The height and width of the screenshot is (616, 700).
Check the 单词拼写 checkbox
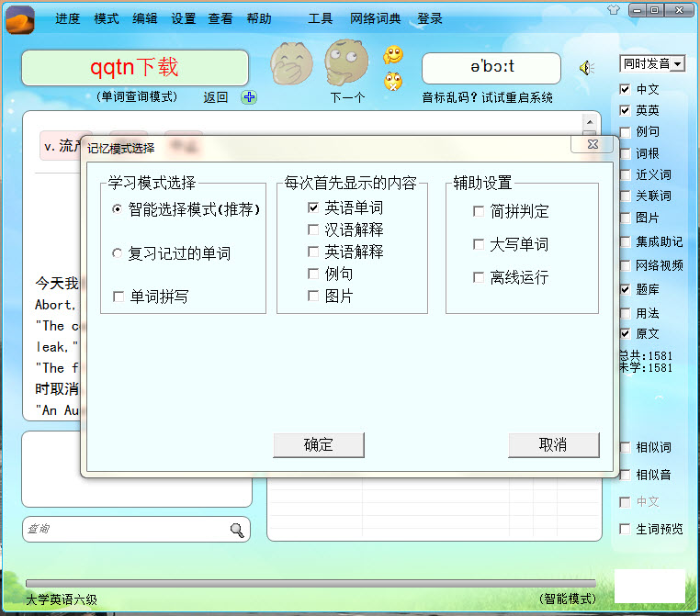[119, 297]
